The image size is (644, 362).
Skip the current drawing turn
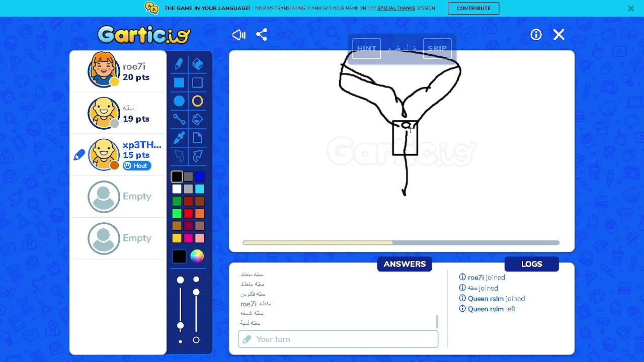click(x=437, y=49)
